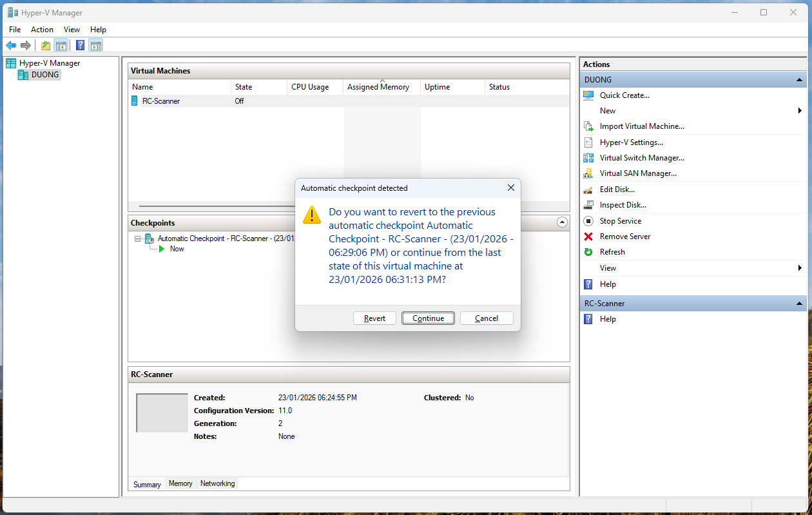Click the Virtual Switch Manager icon

588,158
